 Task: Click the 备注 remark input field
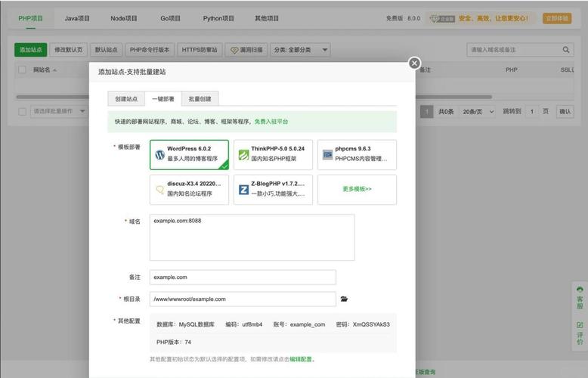(x=243, y=277)
